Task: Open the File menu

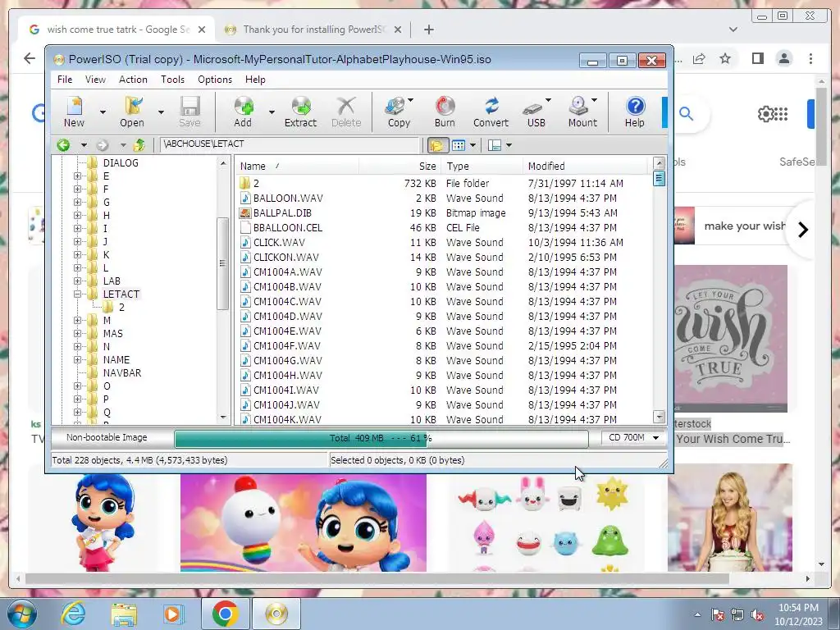Action: tap(65, 80)
